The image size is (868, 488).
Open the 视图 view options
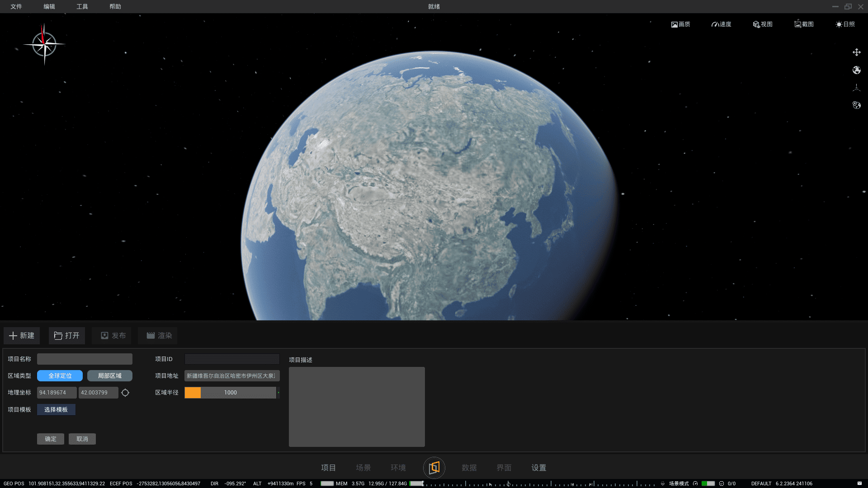coord(762,24)
